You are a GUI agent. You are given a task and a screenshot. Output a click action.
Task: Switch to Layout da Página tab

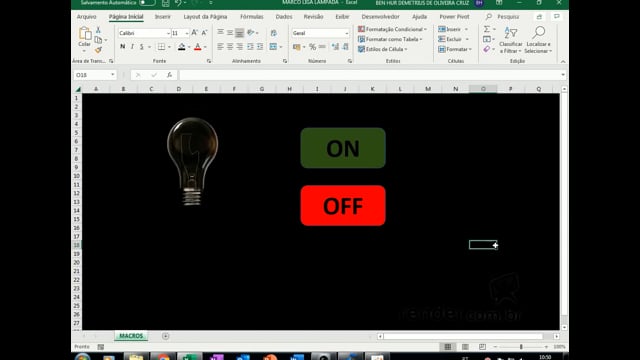click(x=205, y=17)
